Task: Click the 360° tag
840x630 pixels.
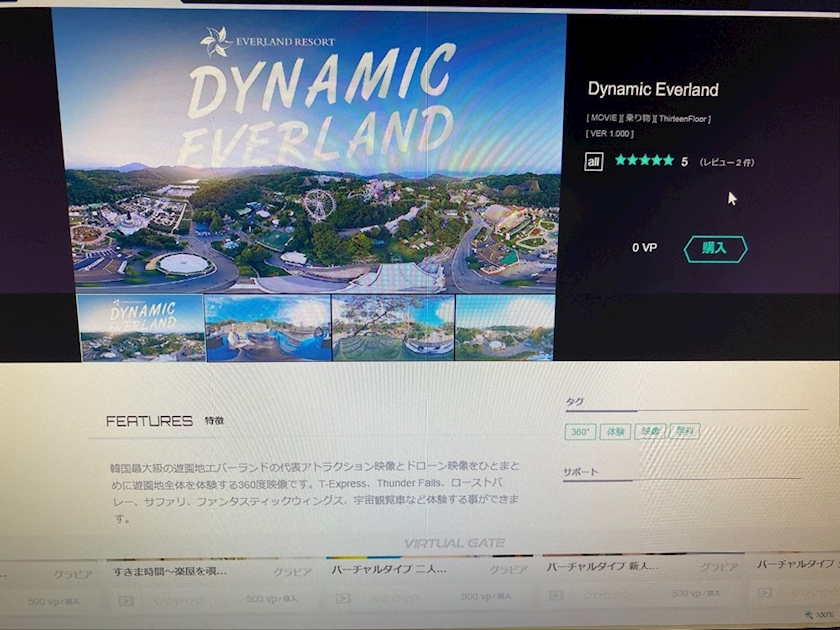Action: [x=580, y=432]
